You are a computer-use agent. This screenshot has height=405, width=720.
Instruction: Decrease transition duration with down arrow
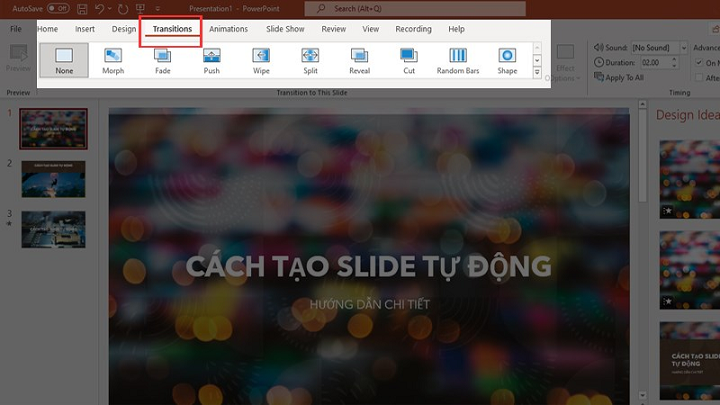(x=674, y=66)
